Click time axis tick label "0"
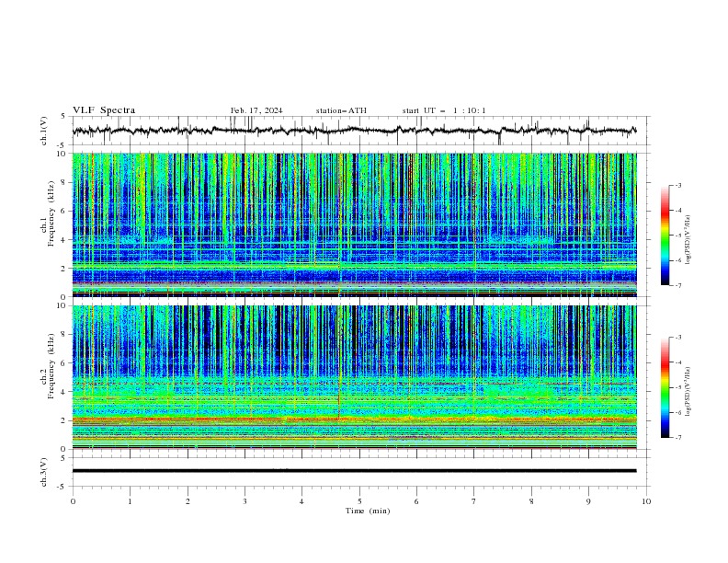728x563 pixels. click(73, 501)
